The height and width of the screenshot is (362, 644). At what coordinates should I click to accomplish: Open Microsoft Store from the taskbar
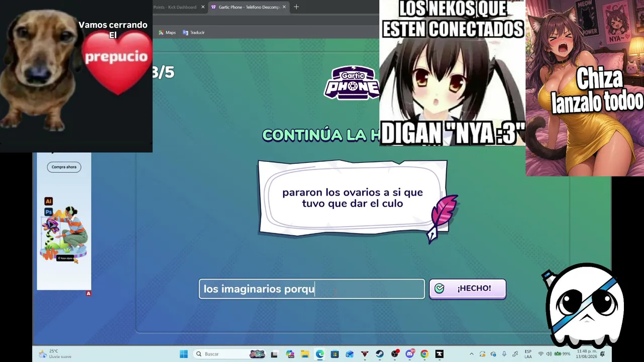click(x=335, y=354)
